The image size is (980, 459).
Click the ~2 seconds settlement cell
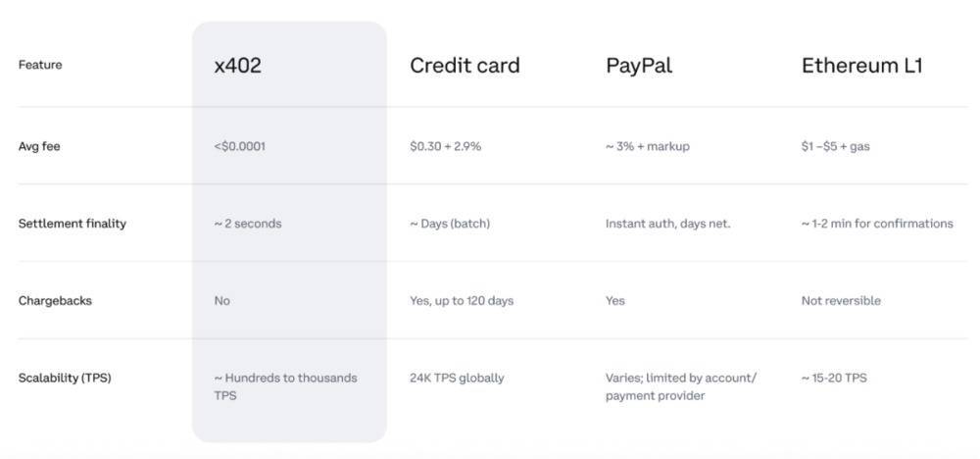[248, 224]
